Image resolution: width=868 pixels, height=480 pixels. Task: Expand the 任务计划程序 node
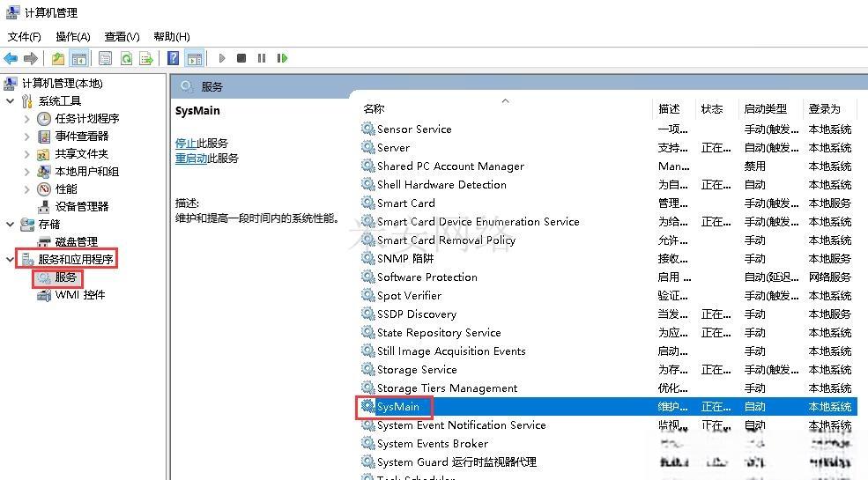pyautogui.click(x=26, y=118)
